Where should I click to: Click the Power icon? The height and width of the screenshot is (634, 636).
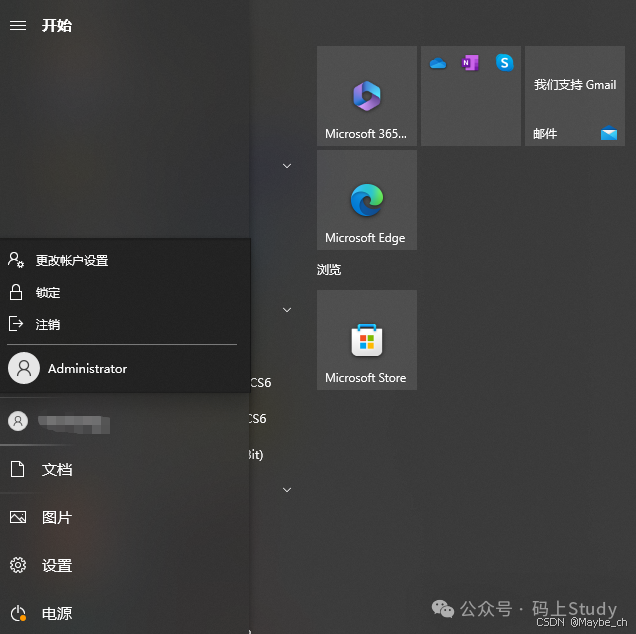(x=18, y=613)
